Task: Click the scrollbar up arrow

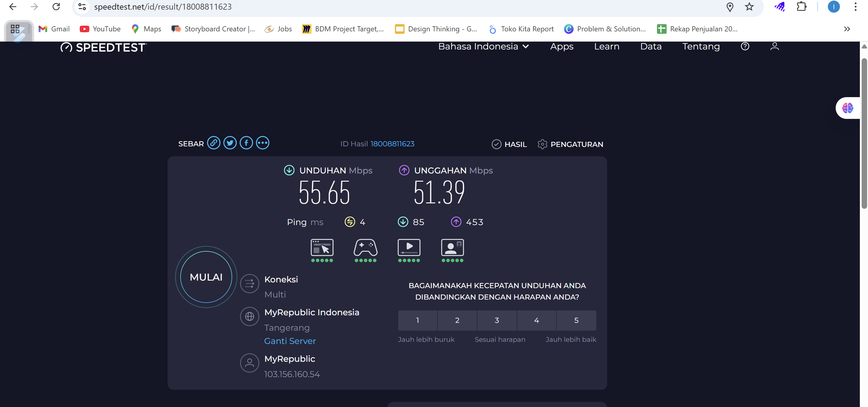Action: tap(864, 46)
